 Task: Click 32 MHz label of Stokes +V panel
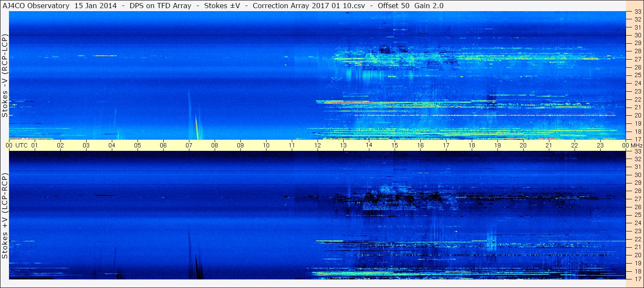coord(638,159)
